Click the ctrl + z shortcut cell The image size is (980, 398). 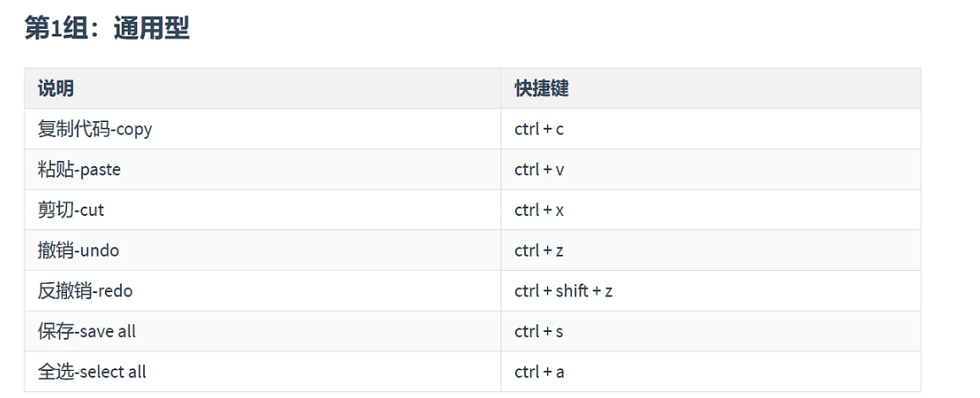coord(711,251)
